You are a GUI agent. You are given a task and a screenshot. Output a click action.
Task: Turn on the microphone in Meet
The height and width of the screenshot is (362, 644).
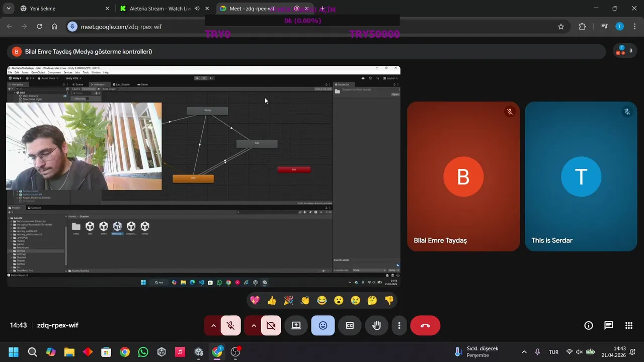tap(230, 325)
